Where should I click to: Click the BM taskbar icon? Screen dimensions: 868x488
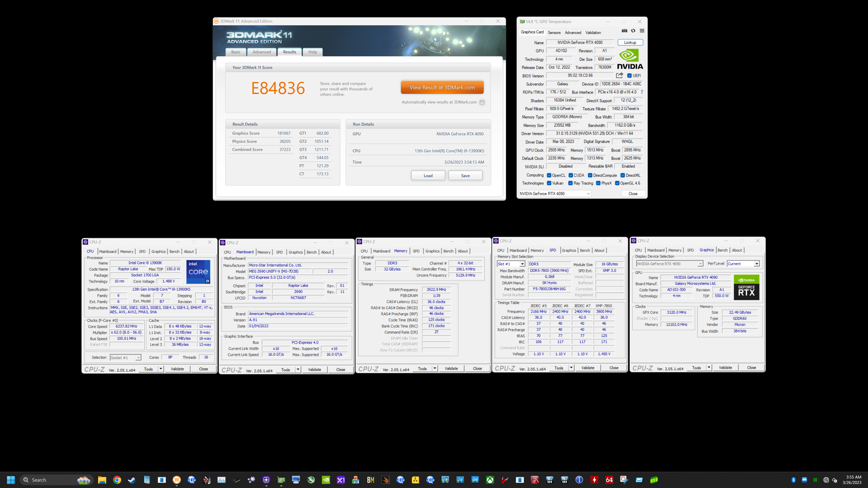371,480
